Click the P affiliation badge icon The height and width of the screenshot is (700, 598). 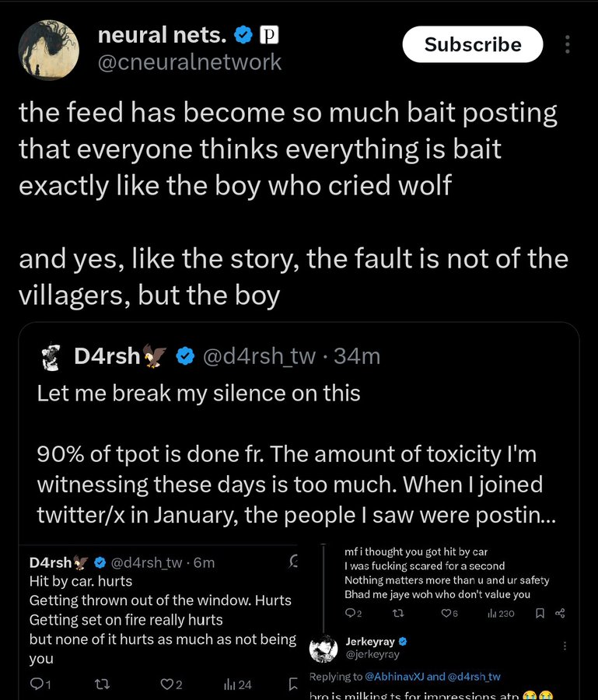269,35
